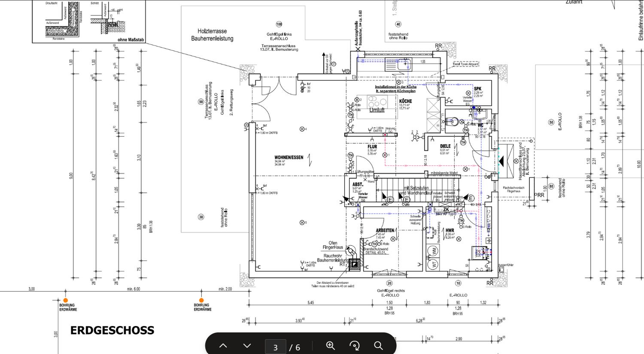The height and width of the screenshot is (354, 644).
Task: Click the circled 40 window marker
Action: pos(398,24)
